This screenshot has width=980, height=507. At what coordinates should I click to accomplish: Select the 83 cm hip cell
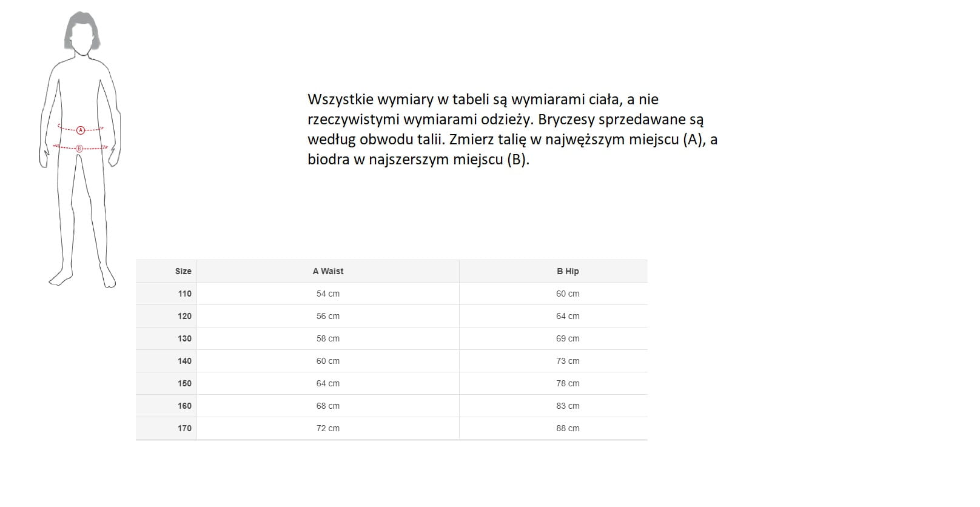(568, 406)
